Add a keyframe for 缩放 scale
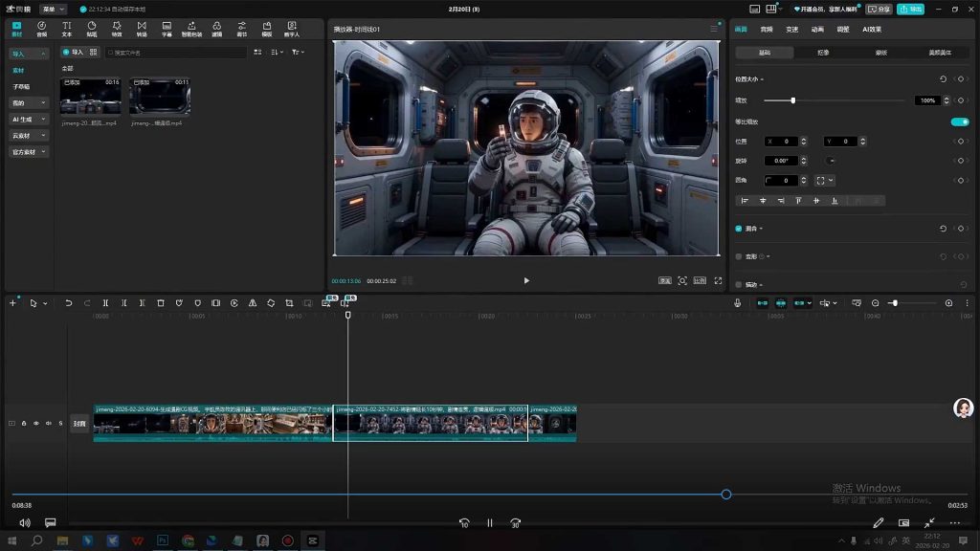Viewport: 980px width, 551px height. 961,99
